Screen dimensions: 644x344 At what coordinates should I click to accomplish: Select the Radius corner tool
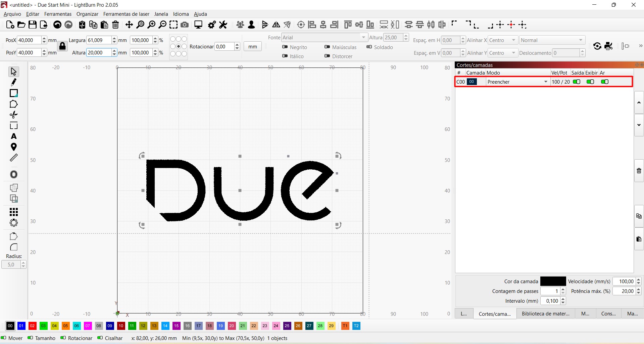click(x=14, y=247)
